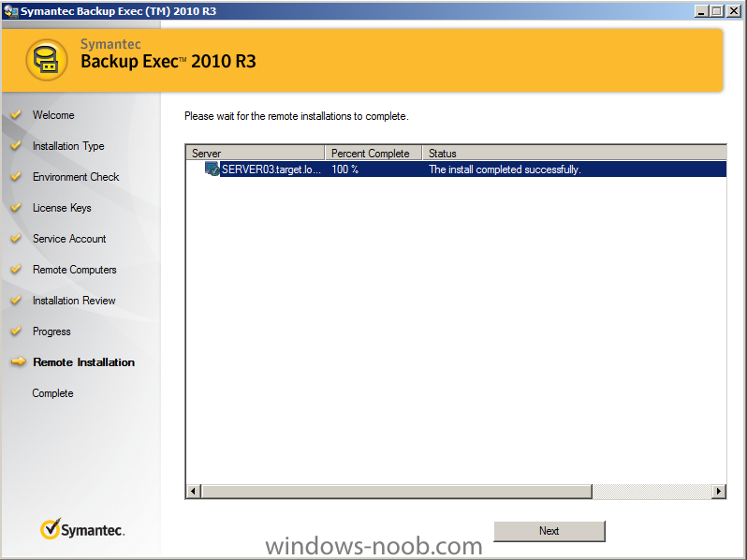Click the right scroll arrow of the list
This screenshot has width=747, height=560.
click(x=718, y=491)
